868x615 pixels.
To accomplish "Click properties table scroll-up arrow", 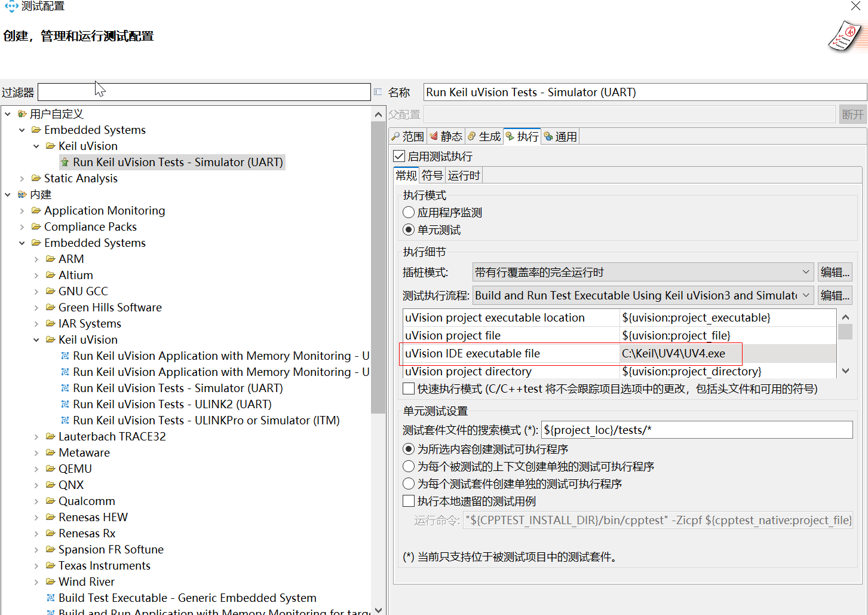I will (845, 317).
